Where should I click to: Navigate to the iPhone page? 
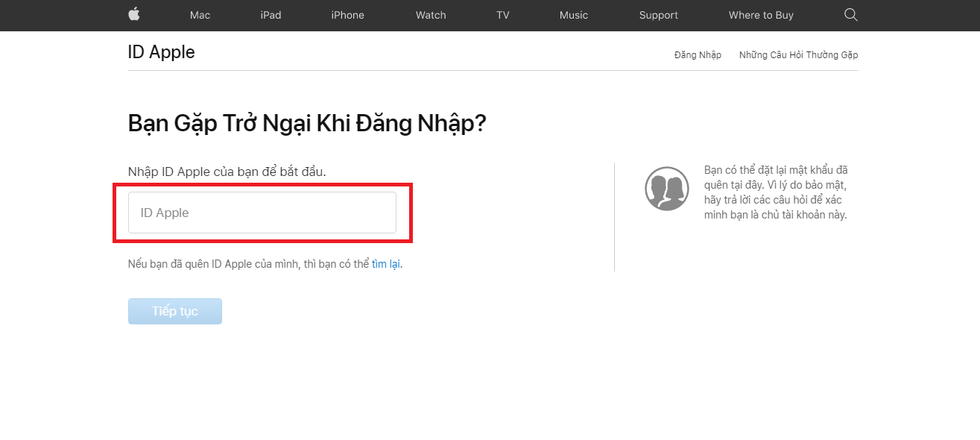click(x=347, y=15)
